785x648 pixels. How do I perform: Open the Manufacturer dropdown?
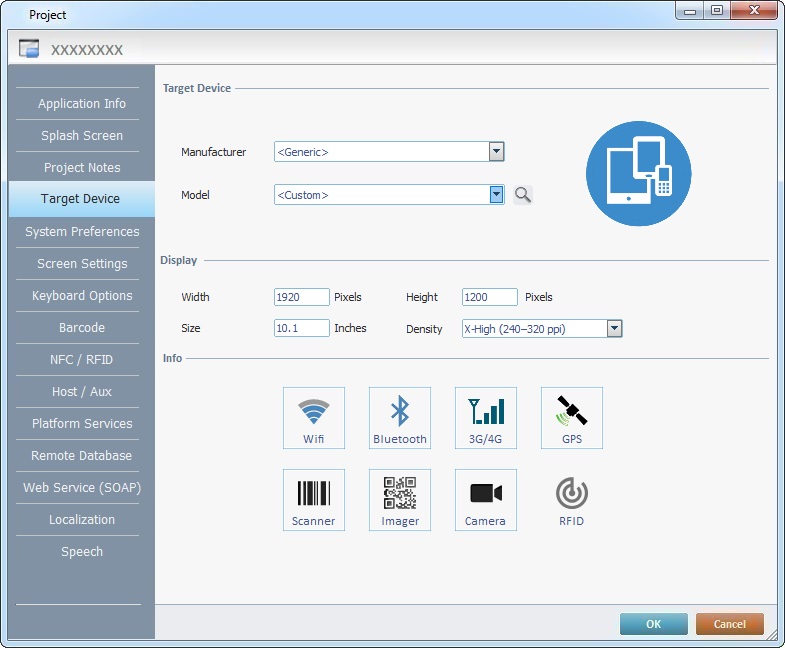click(496, 152)
